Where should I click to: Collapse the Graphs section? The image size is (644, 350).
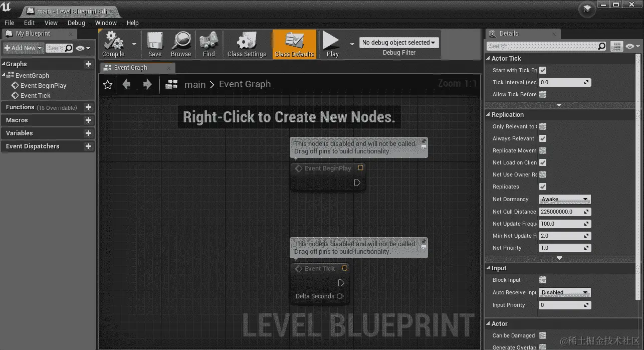(4, 64)
